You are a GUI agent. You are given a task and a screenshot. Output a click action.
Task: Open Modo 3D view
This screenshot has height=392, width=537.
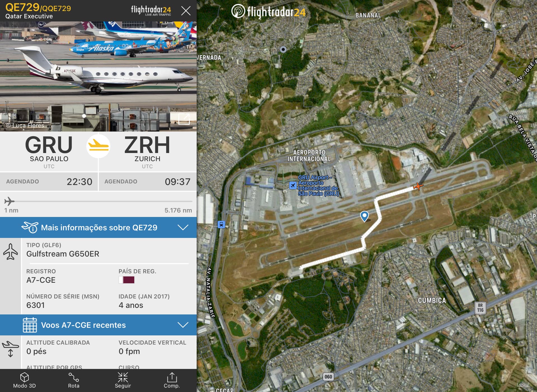point(24,380)
